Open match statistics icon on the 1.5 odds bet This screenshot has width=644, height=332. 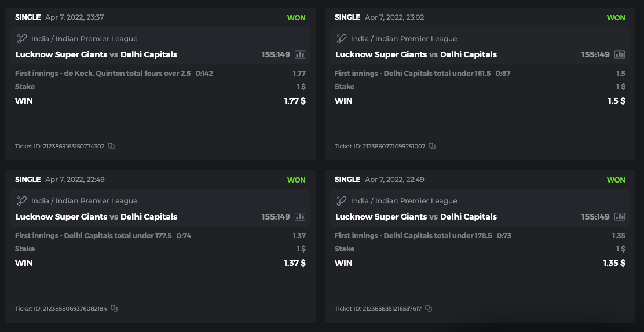[x=620, y=54]
